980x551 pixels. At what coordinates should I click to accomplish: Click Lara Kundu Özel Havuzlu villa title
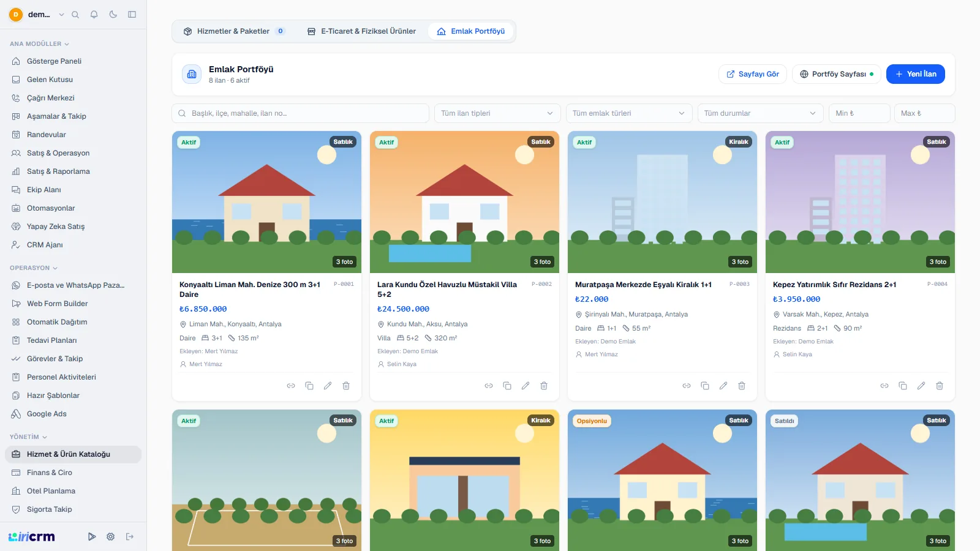pyautogui.click(x=447, y=290)
